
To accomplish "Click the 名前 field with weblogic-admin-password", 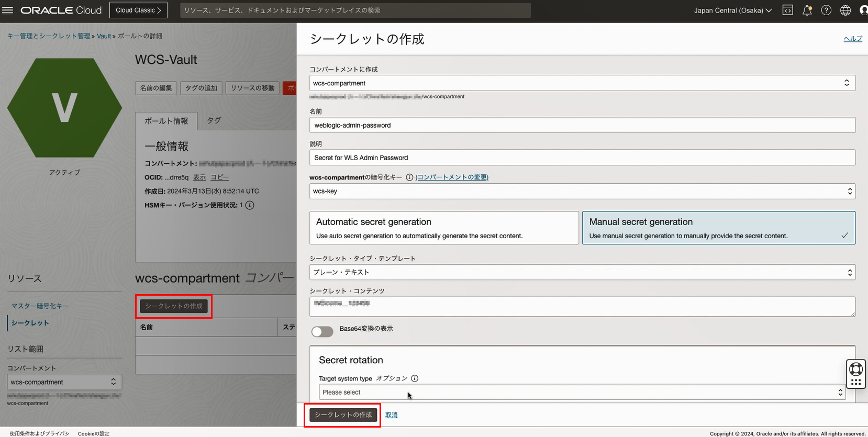I will pyautogui.click(x=582, y=125).
